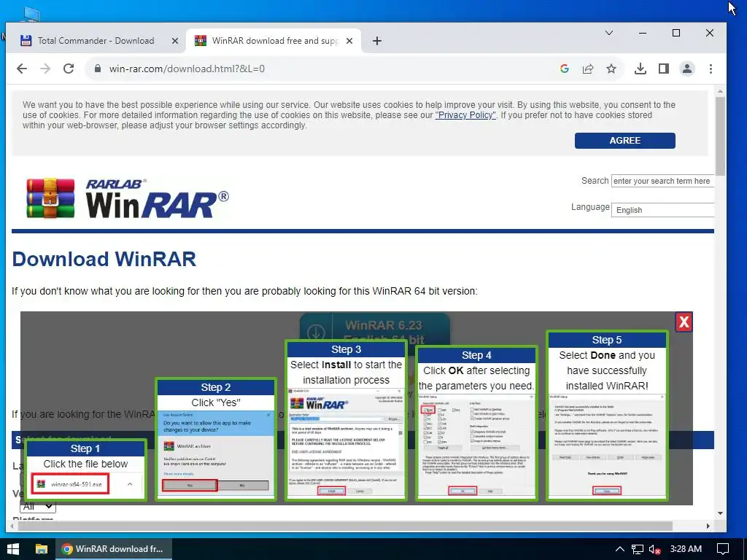Open the Privacy Policy link
This screenshot has width=747, height=560.
tap(465, 115)
